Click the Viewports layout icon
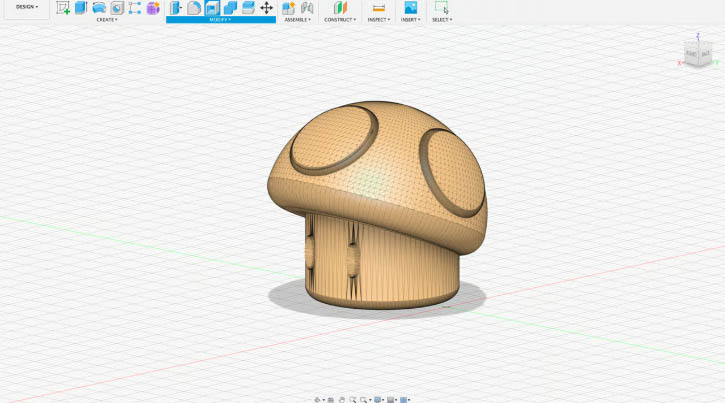Image resolution: width=725 pixels, height=403 pixels. [404, 400]
